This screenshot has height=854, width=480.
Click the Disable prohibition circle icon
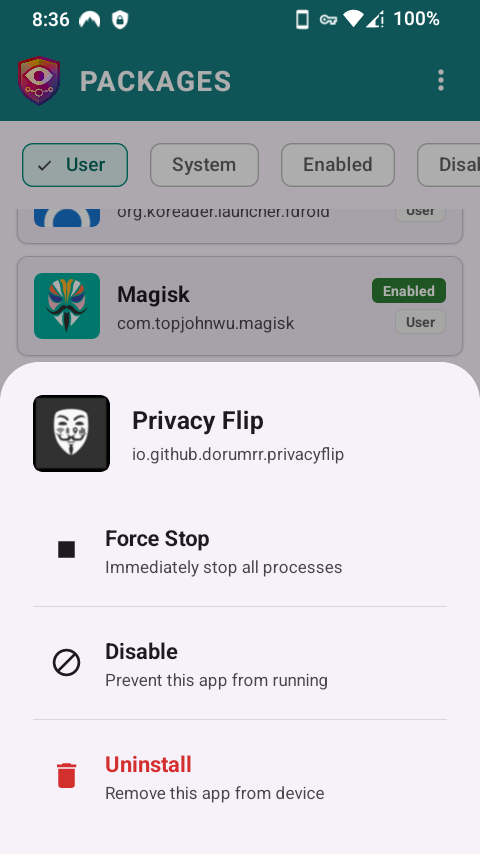[66, 663]
